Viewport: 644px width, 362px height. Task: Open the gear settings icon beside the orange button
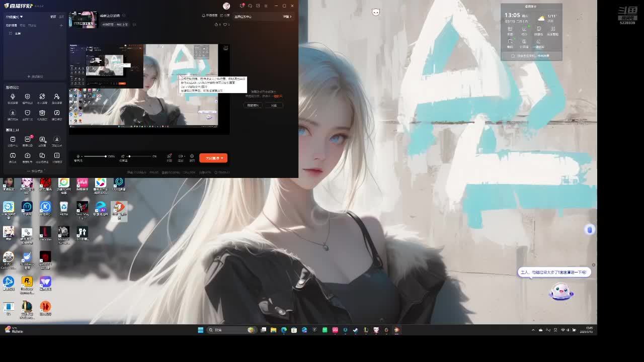(x=192, y=156)
